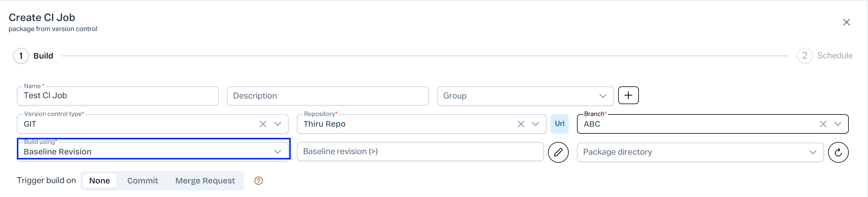The width and height of the screenshot is (868, 197).
Task: Click the help question mark icon
Action: click(x=258, y=181)
